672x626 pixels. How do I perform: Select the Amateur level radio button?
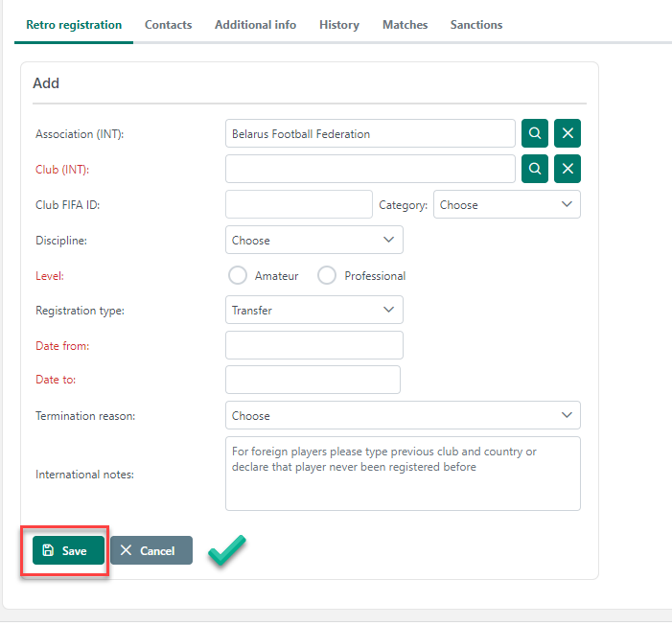point(238,276)
